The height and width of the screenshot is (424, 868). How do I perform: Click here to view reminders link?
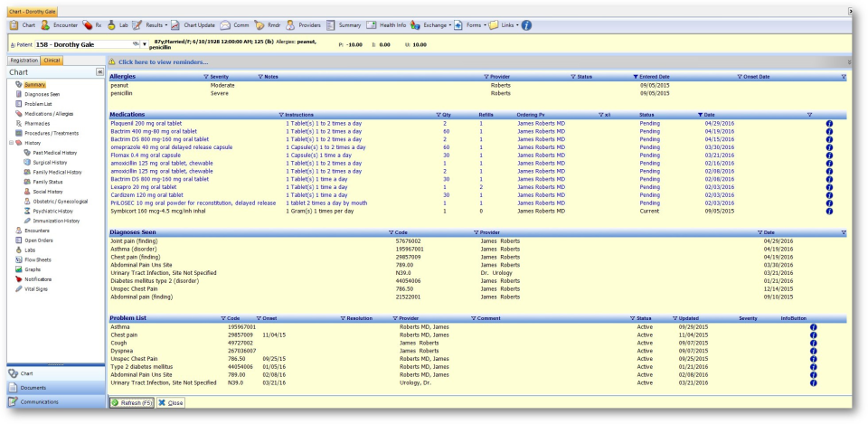[x=164, y=62]
